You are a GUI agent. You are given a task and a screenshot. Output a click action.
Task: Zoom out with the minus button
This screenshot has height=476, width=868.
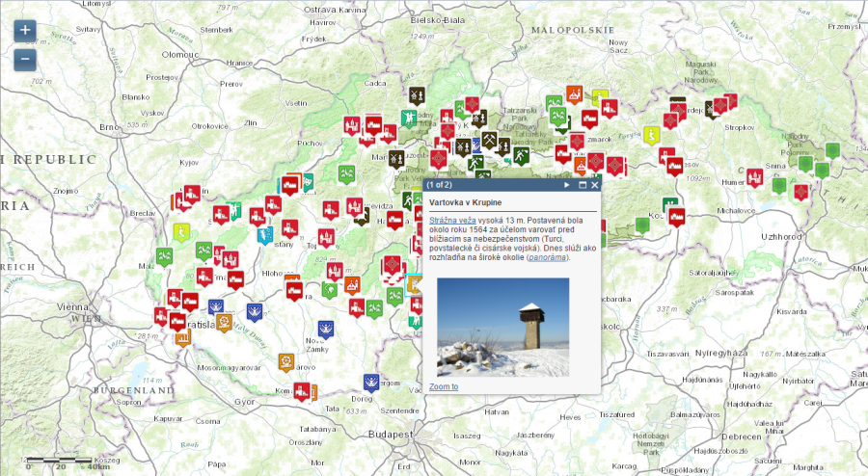[x=25, y=60]
